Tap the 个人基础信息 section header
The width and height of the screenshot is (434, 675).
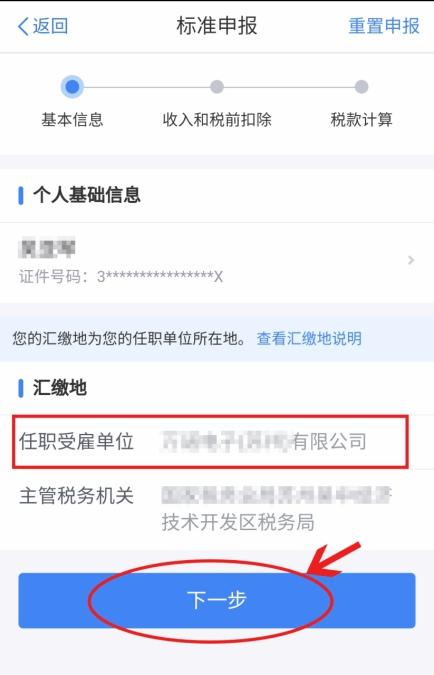click(x=87, y=195)
